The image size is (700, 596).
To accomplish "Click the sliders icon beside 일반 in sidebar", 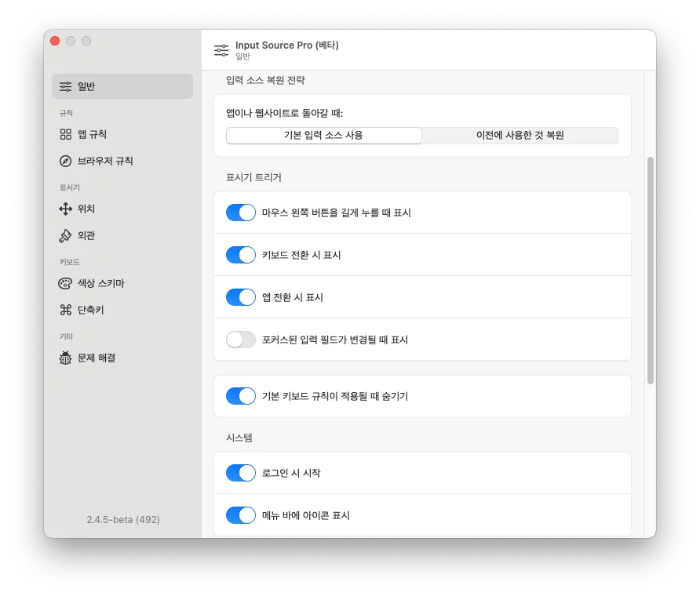I will tap(66, 86).
